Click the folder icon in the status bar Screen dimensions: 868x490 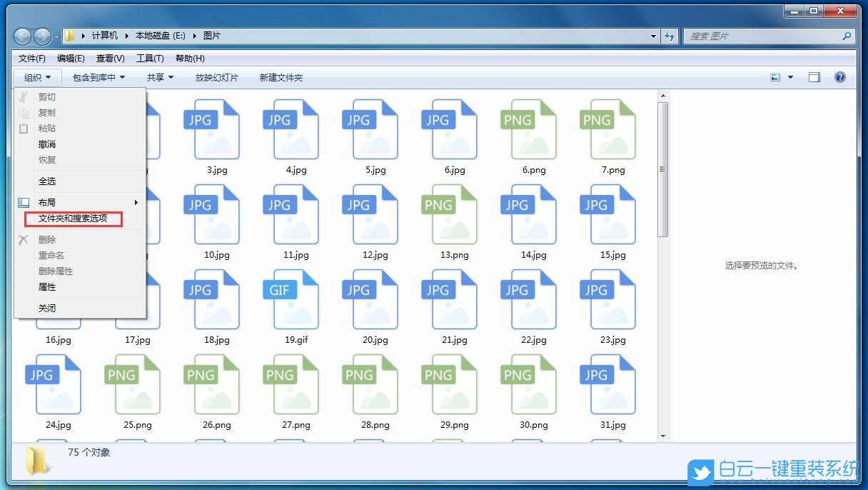coord(37,459)
